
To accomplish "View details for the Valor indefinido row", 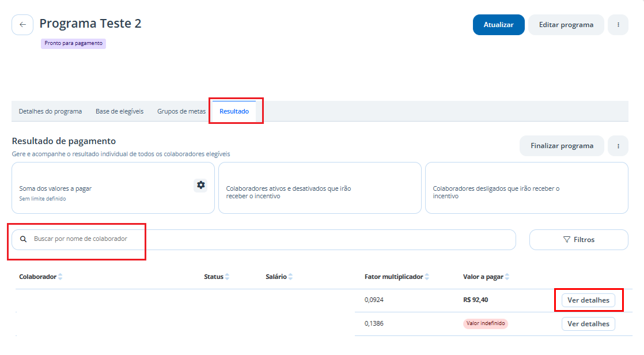I will coord(588,324).
